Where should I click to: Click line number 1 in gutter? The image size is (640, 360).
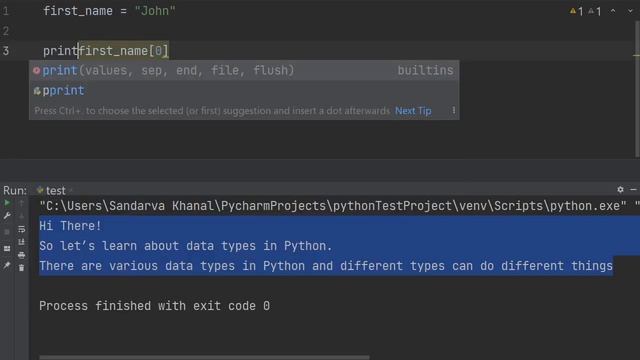tap(6, 11)
